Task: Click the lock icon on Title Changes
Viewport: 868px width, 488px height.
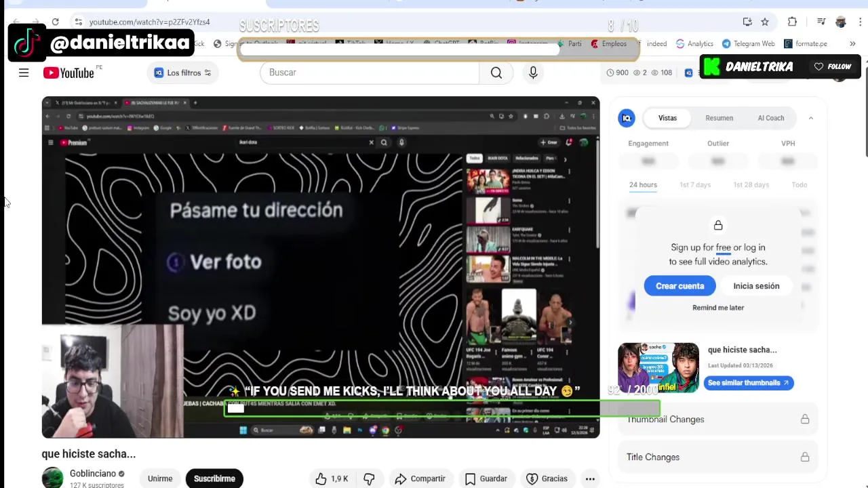Action: pos(805,457)
